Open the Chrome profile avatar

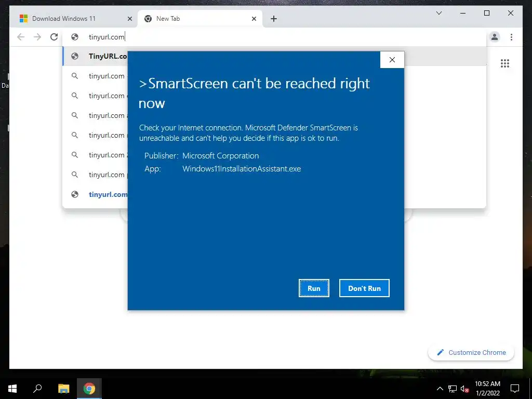pos(495,37)
